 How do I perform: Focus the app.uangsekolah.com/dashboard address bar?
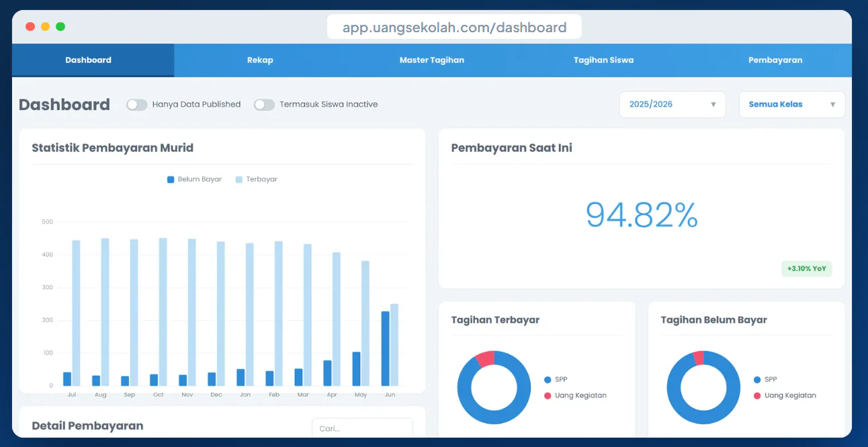tap(454, 28)
